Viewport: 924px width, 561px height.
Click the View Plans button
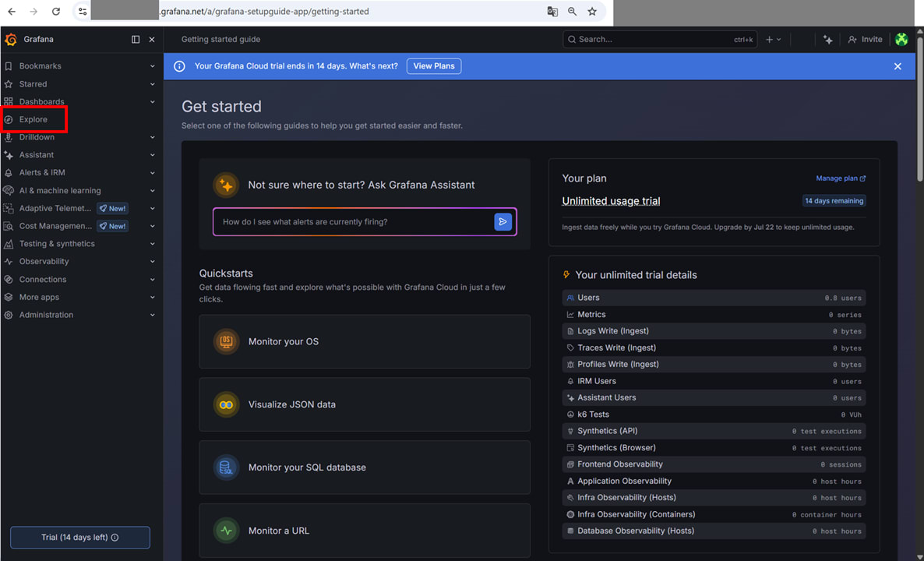[434, 66]
